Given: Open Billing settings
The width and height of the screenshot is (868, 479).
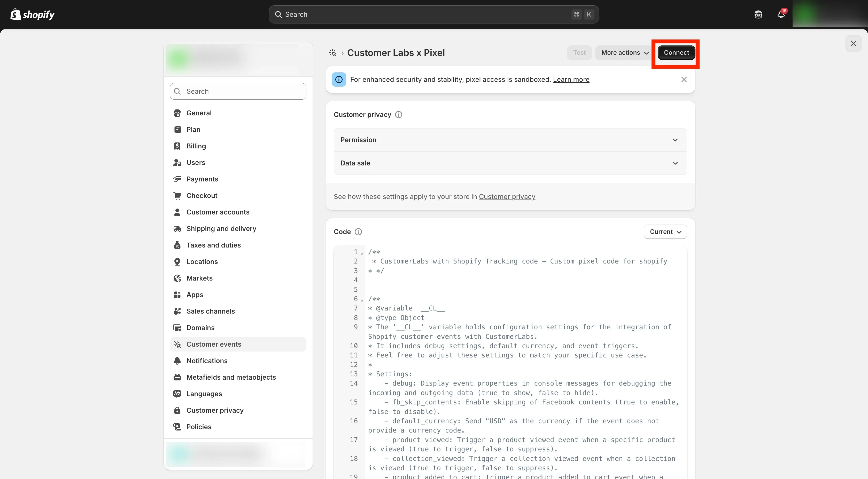Looking at the screenshot, I should click(x=238, y=146).
